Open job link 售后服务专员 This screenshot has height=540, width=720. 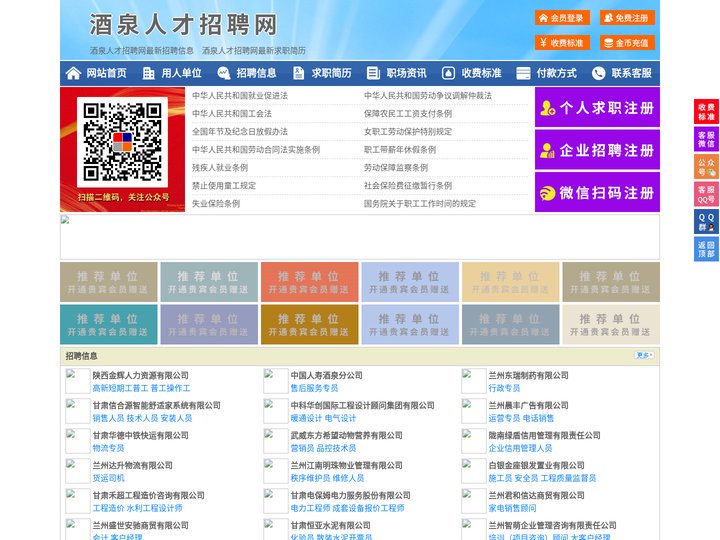315,388
